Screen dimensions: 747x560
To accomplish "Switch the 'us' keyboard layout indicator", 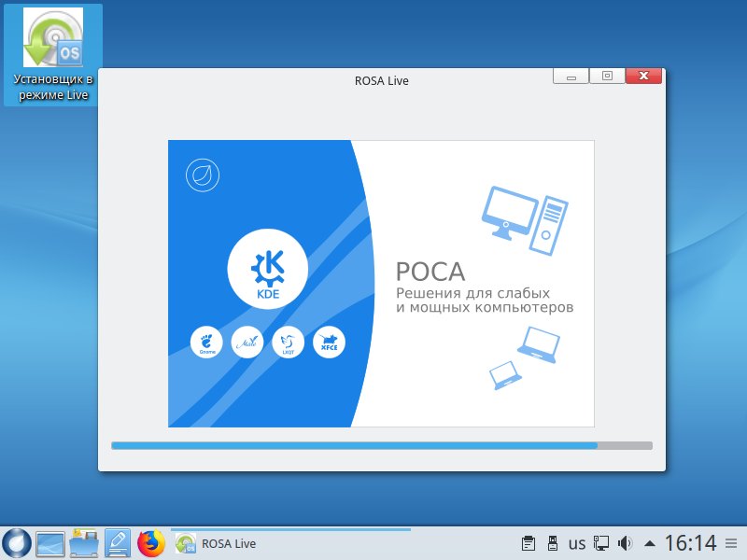I will (577, 543).
